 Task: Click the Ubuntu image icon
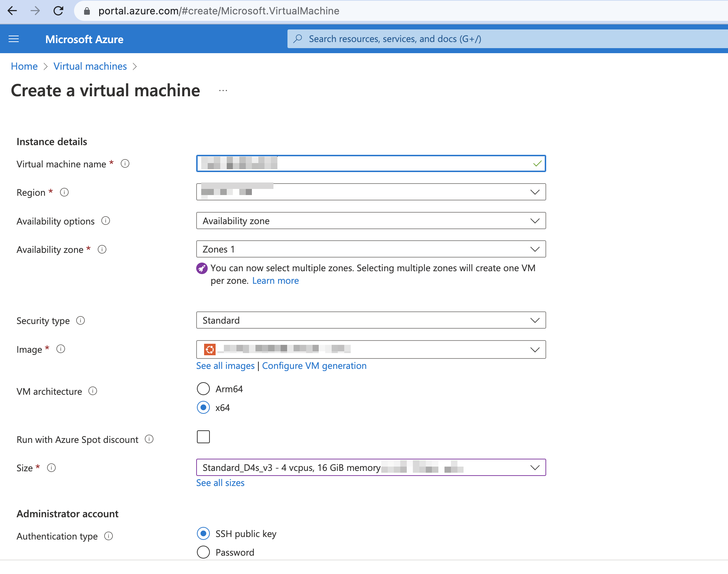point(210,349)
